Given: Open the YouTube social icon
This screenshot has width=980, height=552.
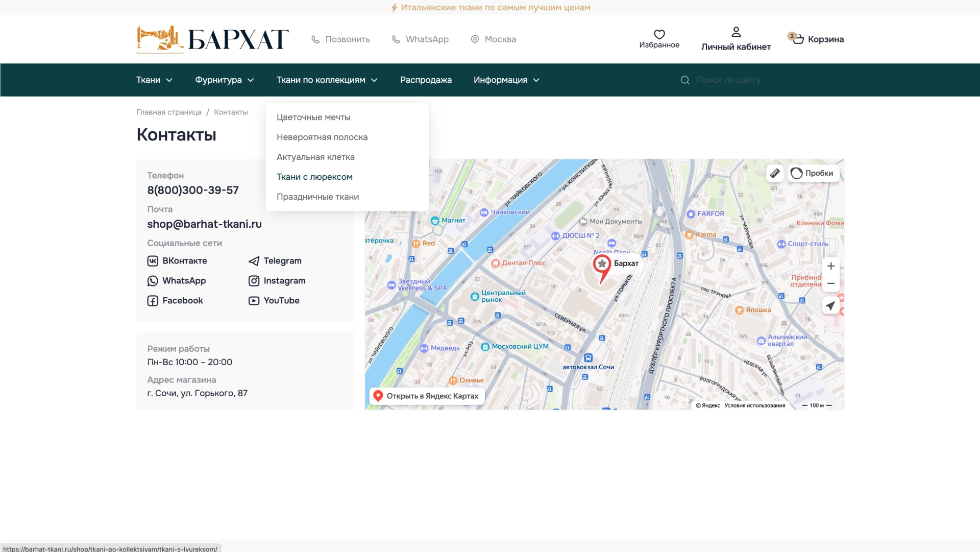Looking at the screenshot, I should click(x=254, y=301).
